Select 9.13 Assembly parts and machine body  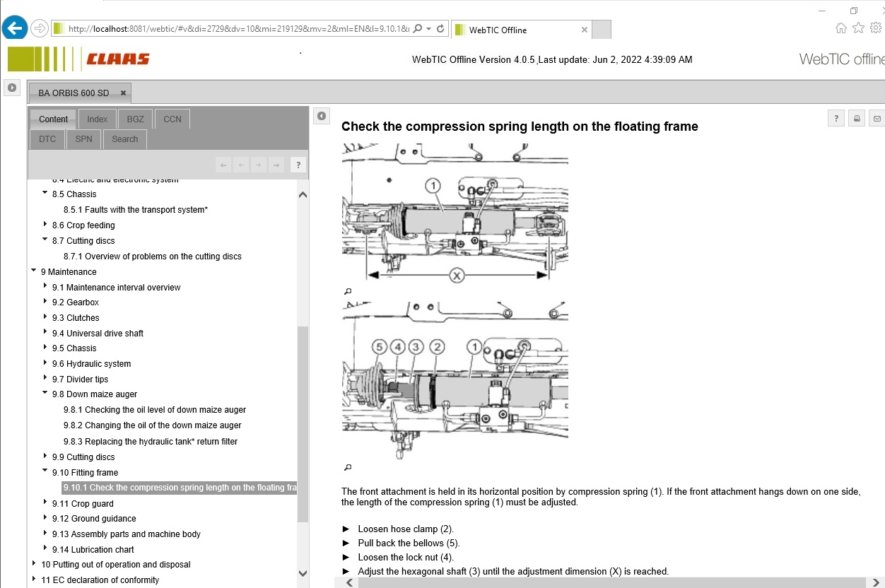127,534
